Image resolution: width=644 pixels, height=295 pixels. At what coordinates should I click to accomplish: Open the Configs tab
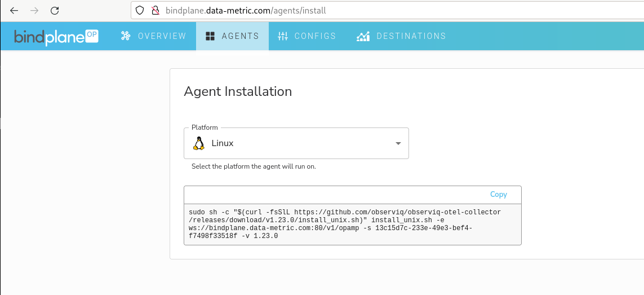click(307, 36)
